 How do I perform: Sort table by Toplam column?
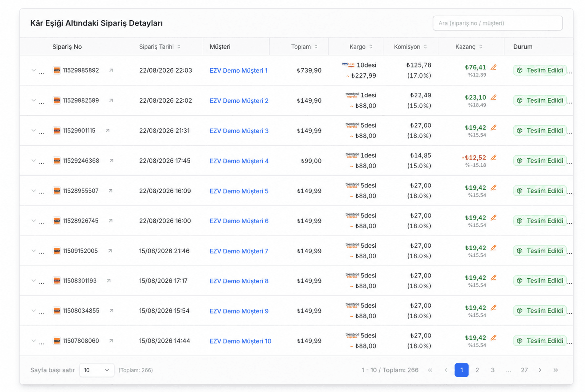point(316,47)
